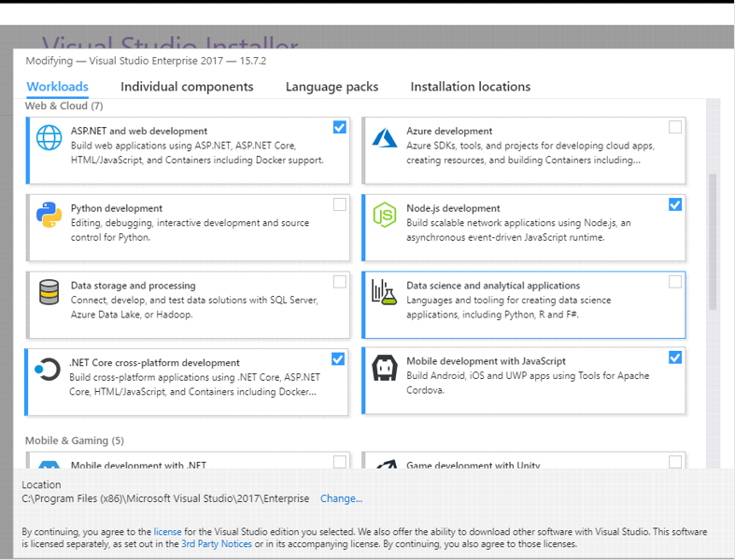The height and width of the screenshot is (560, 735).
Task: Click the Change... location link
Action: point(341,498)
